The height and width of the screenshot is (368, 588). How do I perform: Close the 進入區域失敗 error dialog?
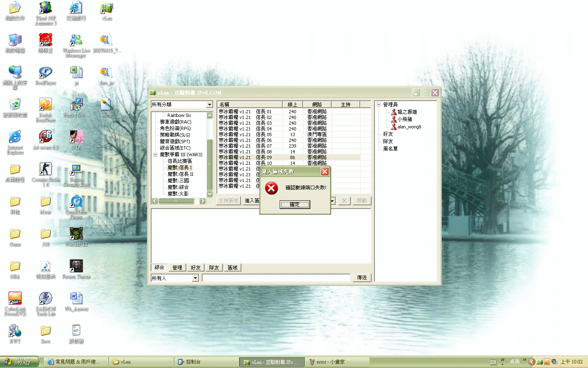(x=325, y=171)
